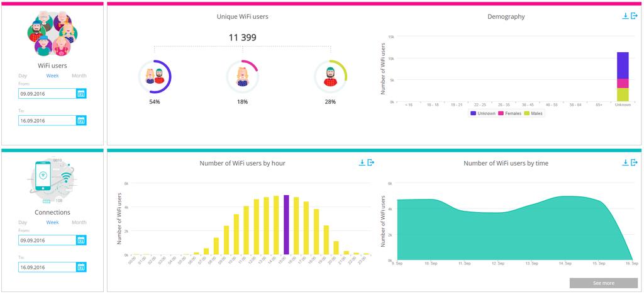Image resolution: width=644 pixels, height=294 pixels.
Task: Click the total count 11 399
Action: pos(242,37)
